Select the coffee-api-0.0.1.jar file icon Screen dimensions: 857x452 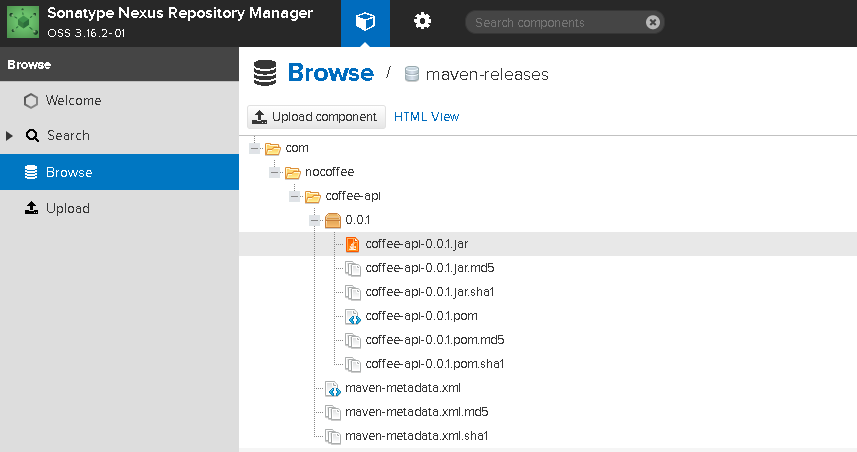(353, 244)
